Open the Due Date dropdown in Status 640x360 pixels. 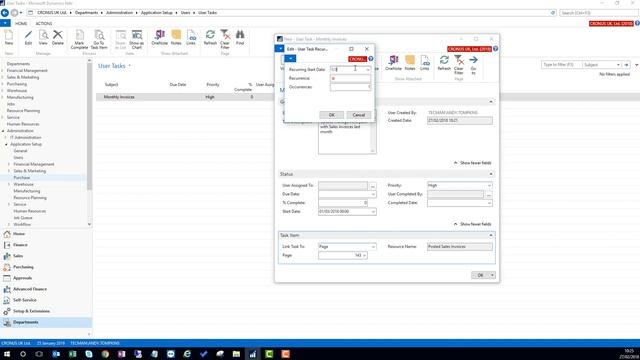(373, 194)
